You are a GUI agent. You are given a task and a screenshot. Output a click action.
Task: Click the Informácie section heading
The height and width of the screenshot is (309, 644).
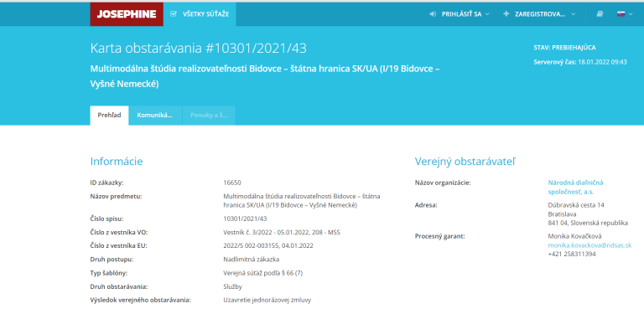pos(117,162)
